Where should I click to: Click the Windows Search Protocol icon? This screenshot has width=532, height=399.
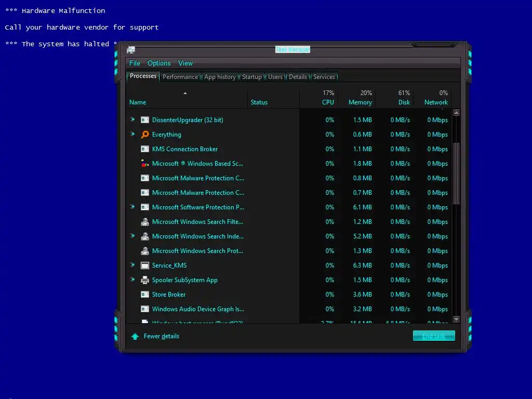(x=145, y=251)
